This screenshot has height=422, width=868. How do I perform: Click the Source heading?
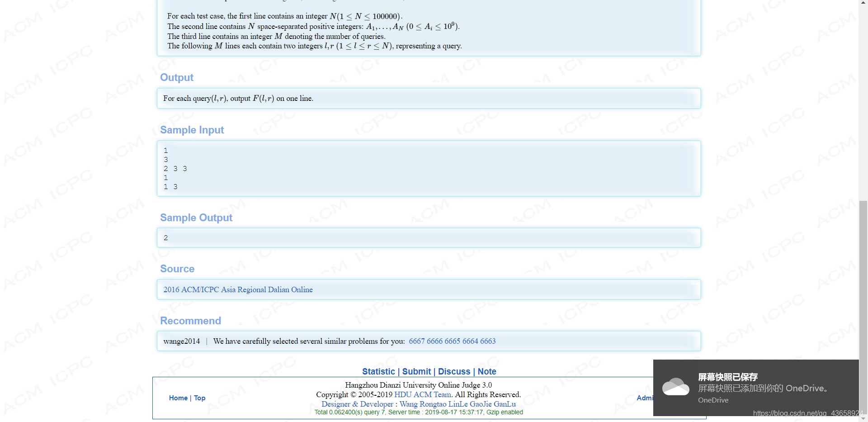[x=177, y=269]
